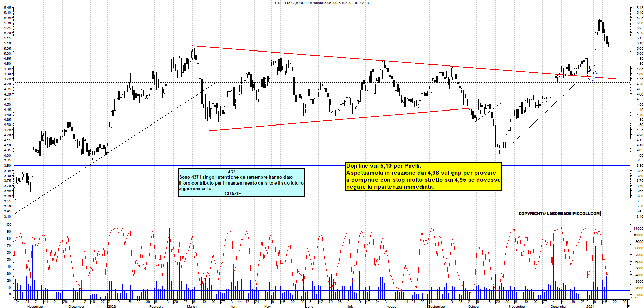Click the 'May' month label

coord(267,306)
